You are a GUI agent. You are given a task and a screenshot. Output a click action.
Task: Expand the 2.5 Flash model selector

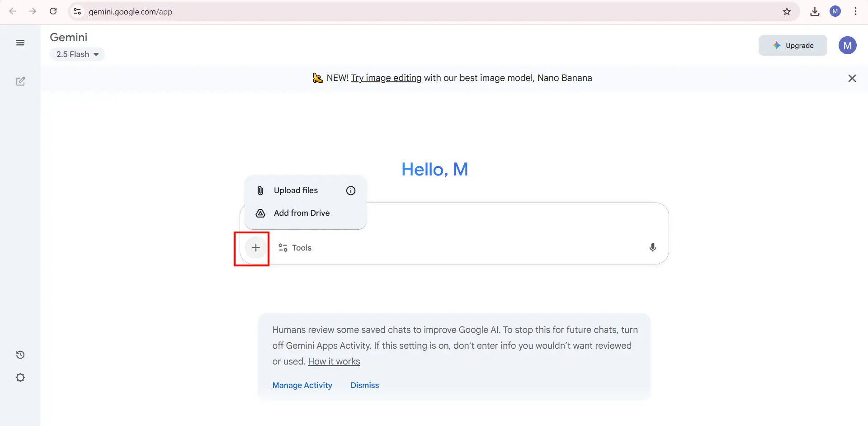(77, 54)
